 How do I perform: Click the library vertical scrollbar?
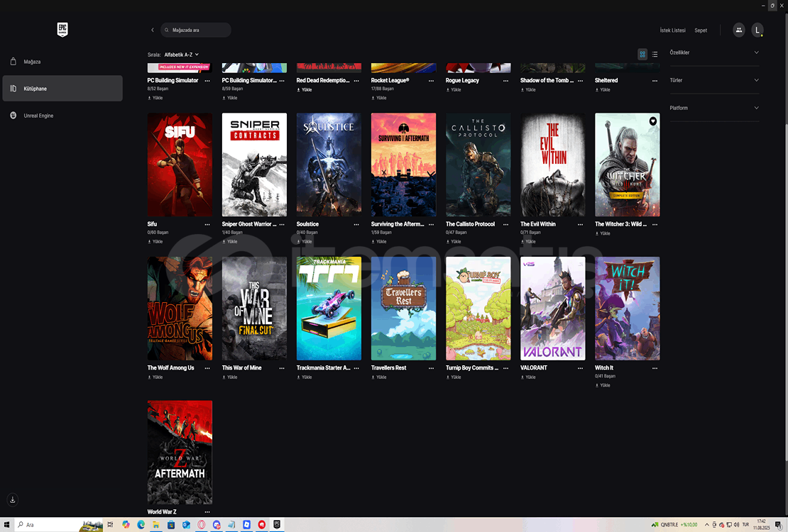[785, 236]
